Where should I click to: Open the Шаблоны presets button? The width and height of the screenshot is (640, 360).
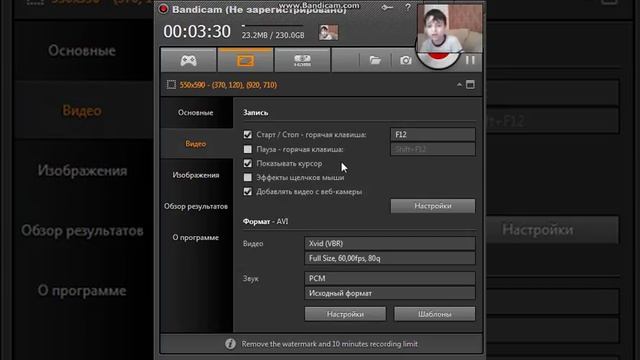click(434, 314)
